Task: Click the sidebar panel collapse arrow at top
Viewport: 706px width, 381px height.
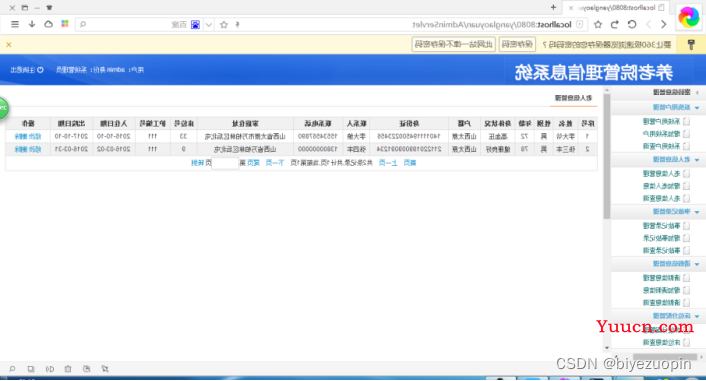Action: (697, 92)
